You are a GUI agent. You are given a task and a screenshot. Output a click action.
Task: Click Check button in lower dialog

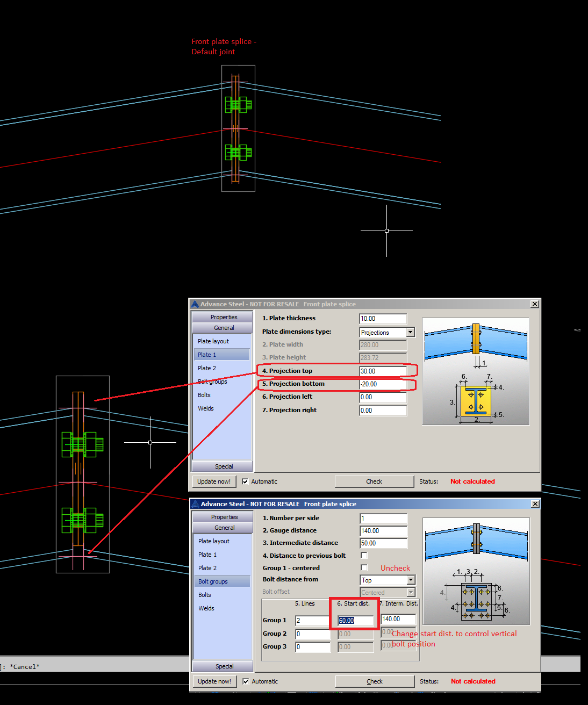pos(375,681)
